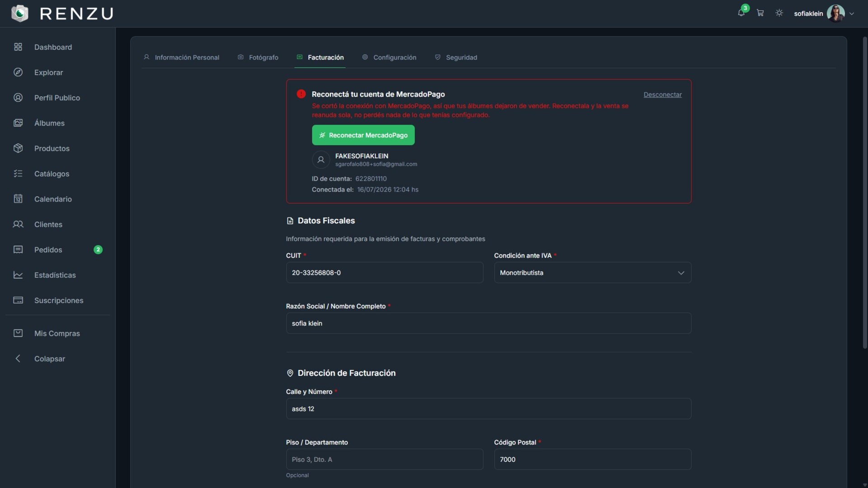Click the Piso / Departamento field

(384, 459)
